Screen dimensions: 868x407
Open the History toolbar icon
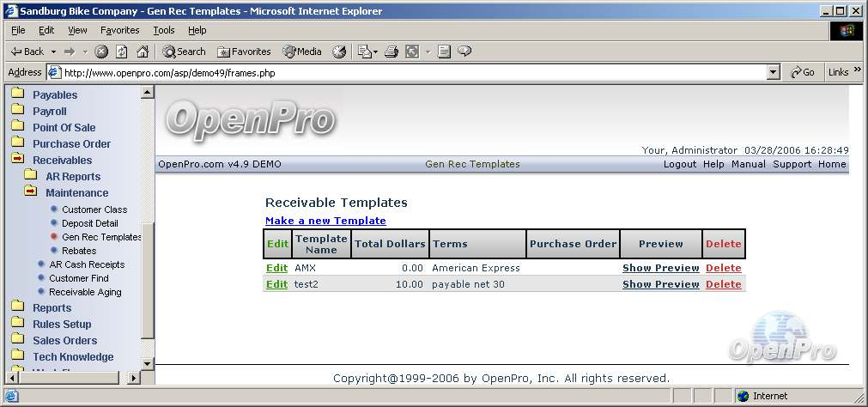pyautogui.click(x=339, y=52)
